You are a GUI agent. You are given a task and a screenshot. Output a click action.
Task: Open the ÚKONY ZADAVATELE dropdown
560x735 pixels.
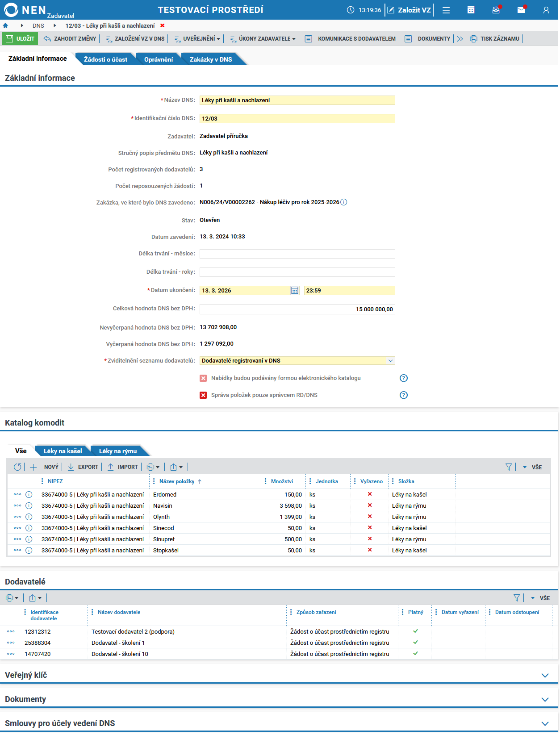coord(263,39)
